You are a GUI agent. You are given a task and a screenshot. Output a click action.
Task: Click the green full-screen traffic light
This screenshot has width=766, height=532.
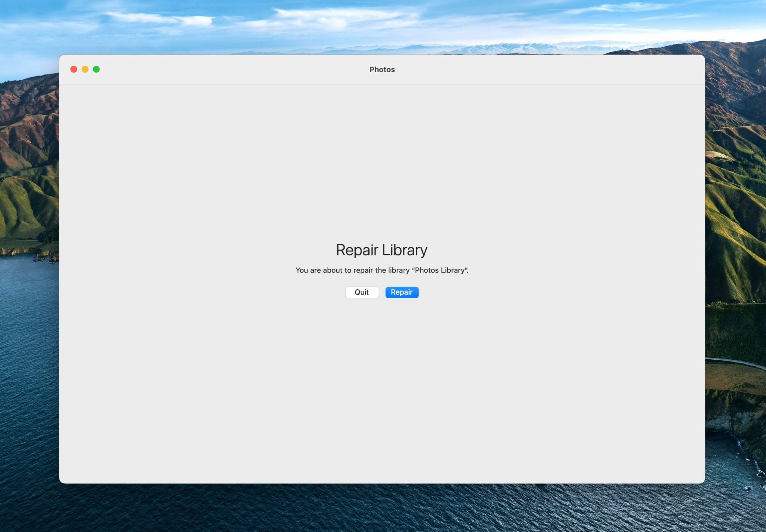pyautogui.click(x=96, y=69)
